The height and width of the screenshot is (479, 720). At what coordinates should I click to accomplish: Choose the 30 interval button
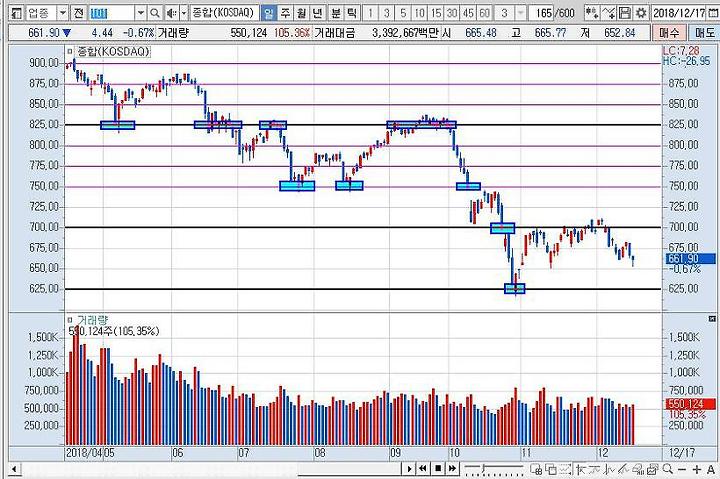tap(452, 13)
